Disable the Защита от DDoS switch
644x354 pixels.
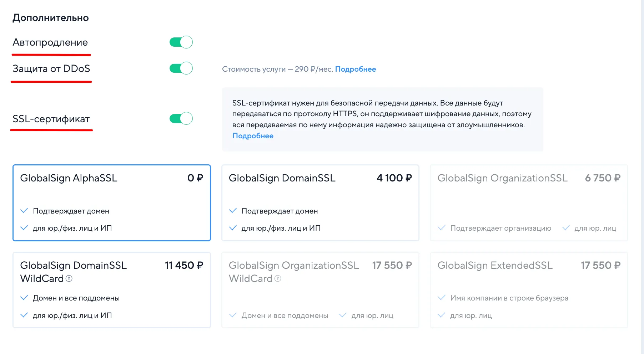[x=181, y=68]
